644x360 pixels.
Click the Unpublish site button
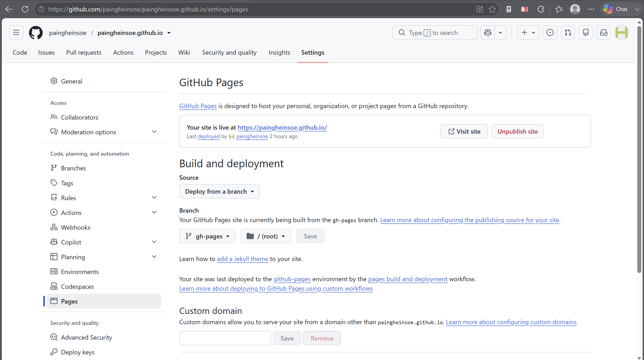[518, 131]
